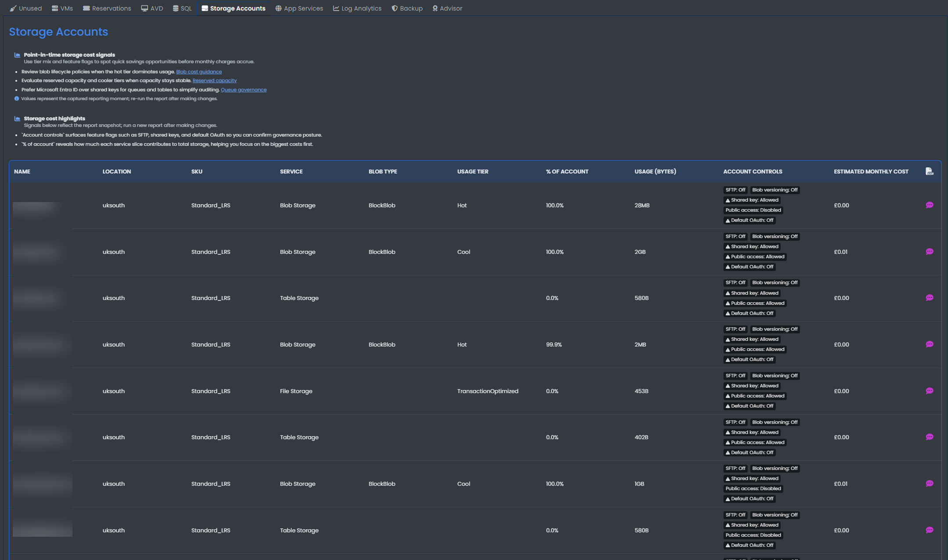Click Public access: Disabled badge in 1GB row
This screenshot has width=948, height=560.
753,488
